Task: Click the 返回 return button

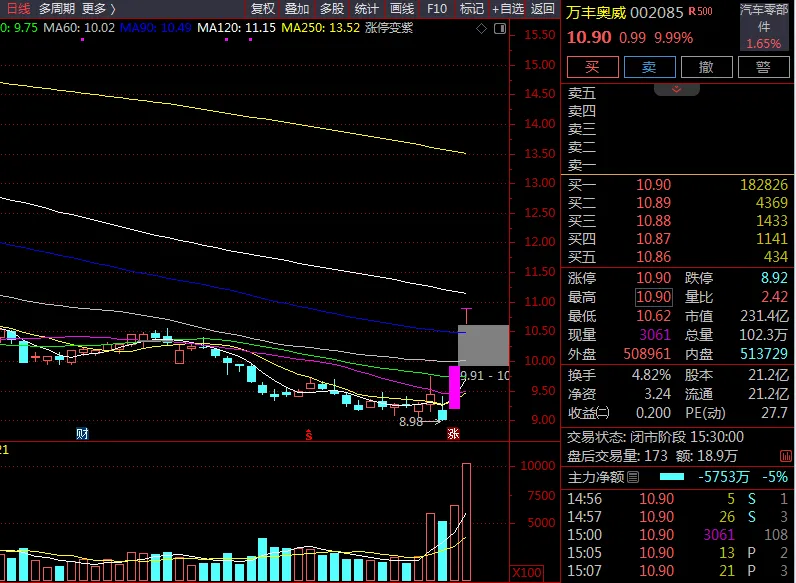Action: [542, 9]
